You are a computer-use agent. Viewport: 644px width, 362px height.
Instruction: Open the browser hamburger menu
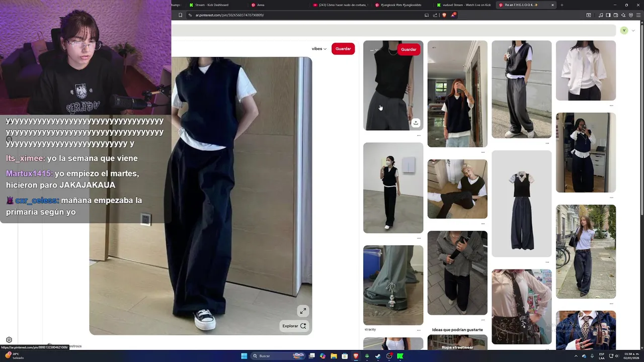[x=638, y=15]
